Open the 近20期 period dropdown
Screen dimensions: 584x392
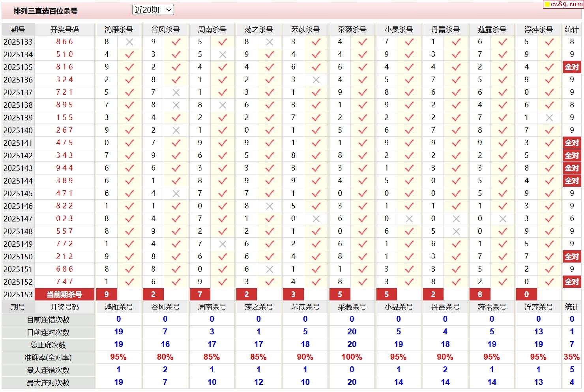pos(153,10)
